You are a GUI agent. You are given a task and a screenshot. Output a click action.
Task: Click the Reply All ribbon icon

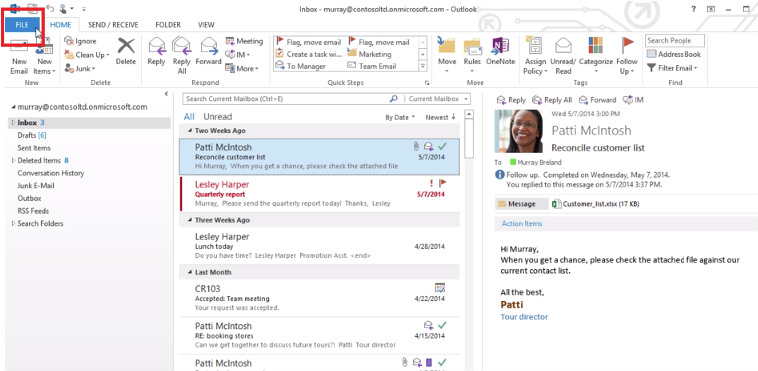(181, 46)
